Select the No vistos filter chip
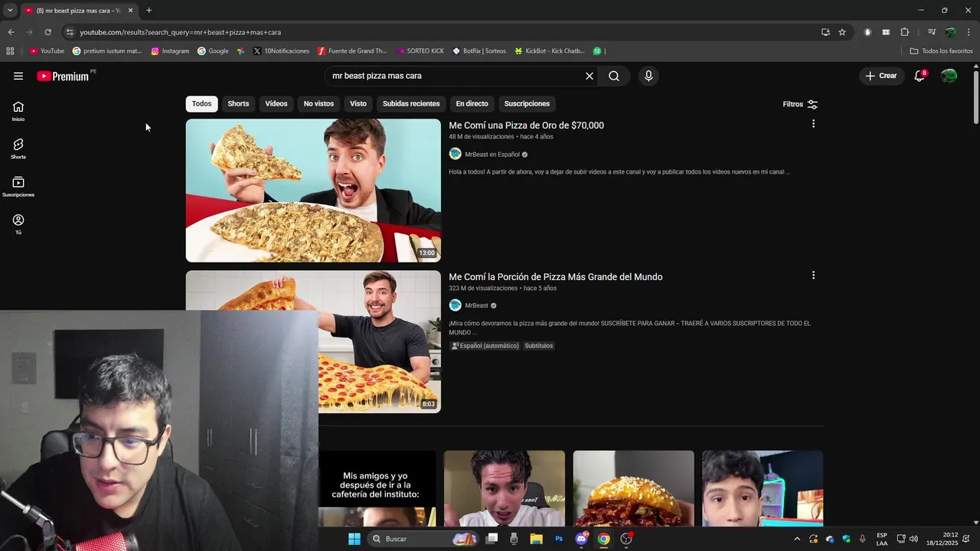 point(318,103)
